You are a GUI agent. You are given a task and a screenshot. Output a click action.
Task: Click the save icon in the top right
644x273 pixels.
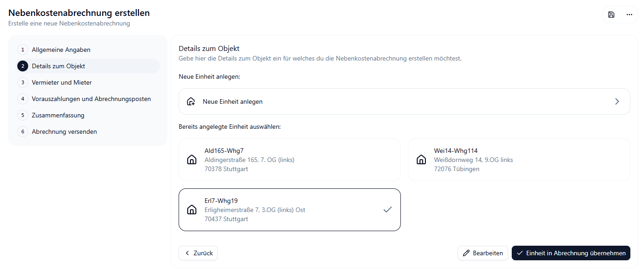[611, 15]
